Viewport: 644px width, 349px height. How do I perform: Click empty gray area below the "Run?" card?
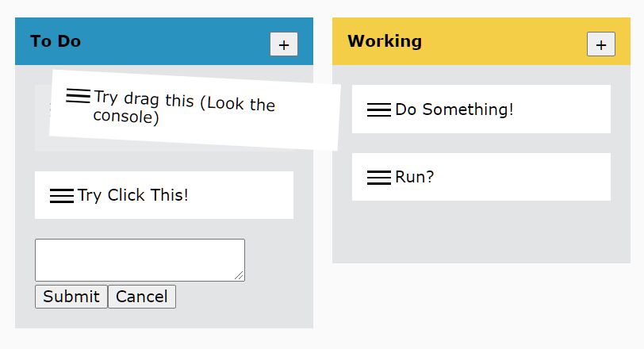pos(481,232)
